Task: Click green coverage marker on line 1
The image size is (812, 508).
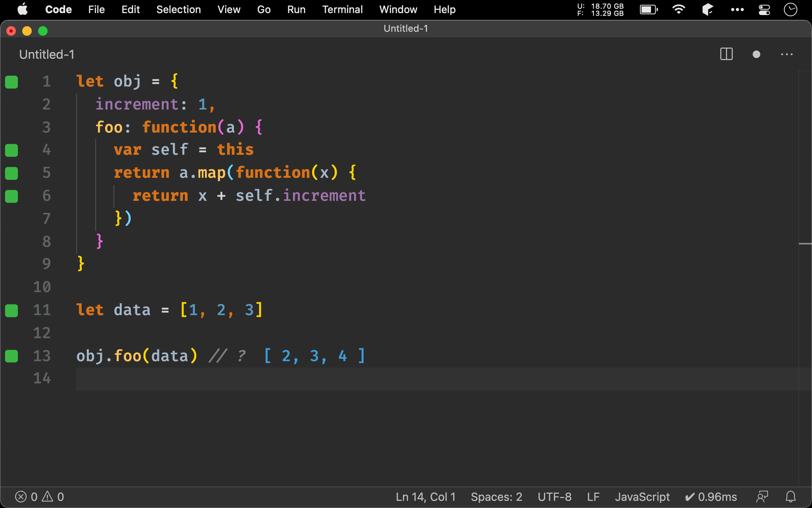Action: pyautogui.click(x=11, y=82)
